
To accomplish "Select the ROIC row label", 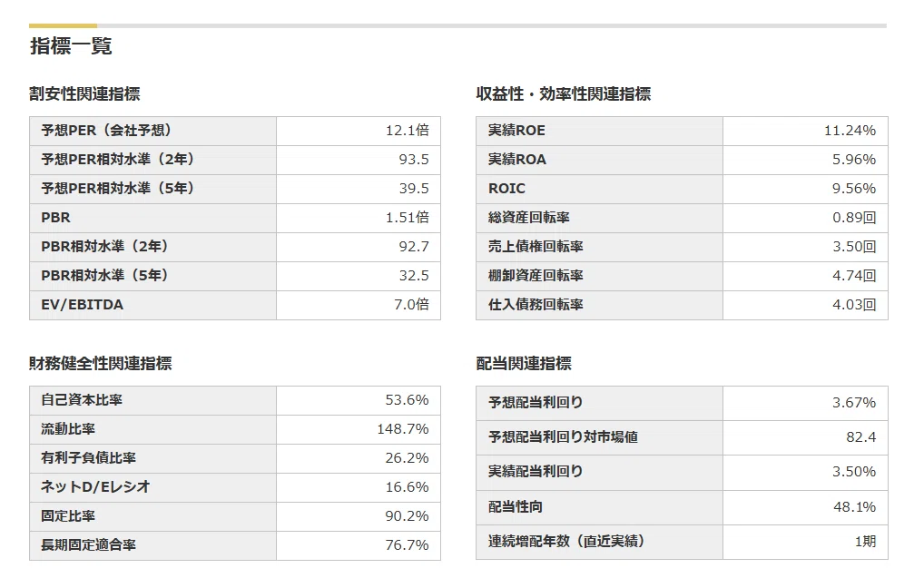I will pyautogui.click(x=506, y=189).
